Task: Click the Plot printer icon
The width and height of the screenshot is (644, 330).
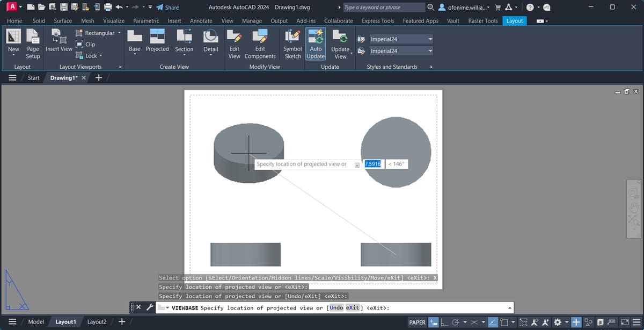Action: point(108,8)
